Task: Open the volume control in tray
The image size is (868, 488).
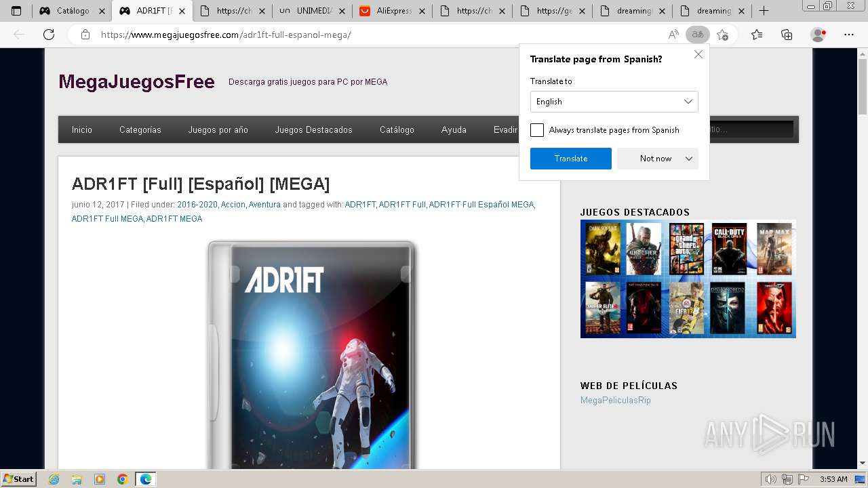Action: pos(771,479)
